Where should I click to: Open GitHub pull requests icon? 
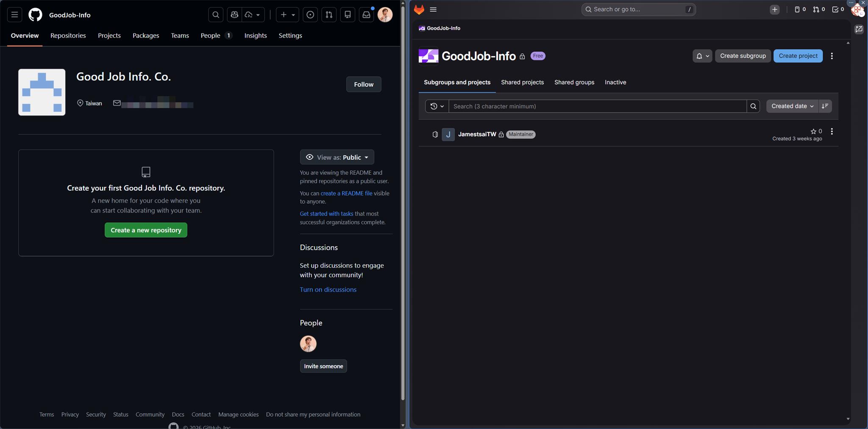(x=329, y=15)
